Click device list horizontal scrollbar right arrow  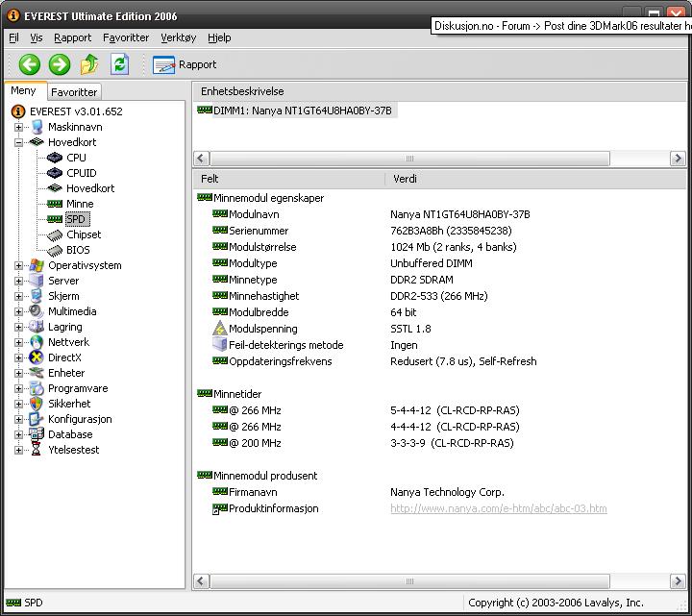pos(678,159)
